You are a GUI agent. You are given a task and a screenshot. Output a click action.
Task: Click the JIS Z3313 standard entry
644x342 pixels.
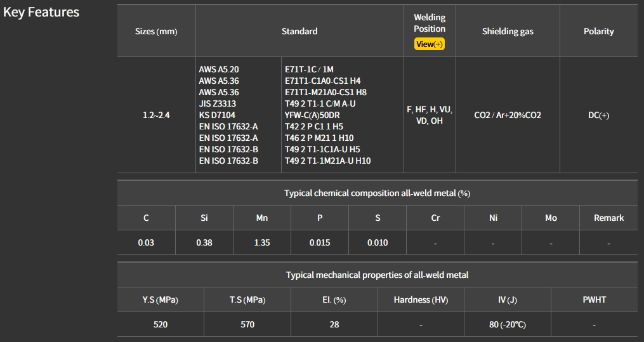tap(218, 103)
